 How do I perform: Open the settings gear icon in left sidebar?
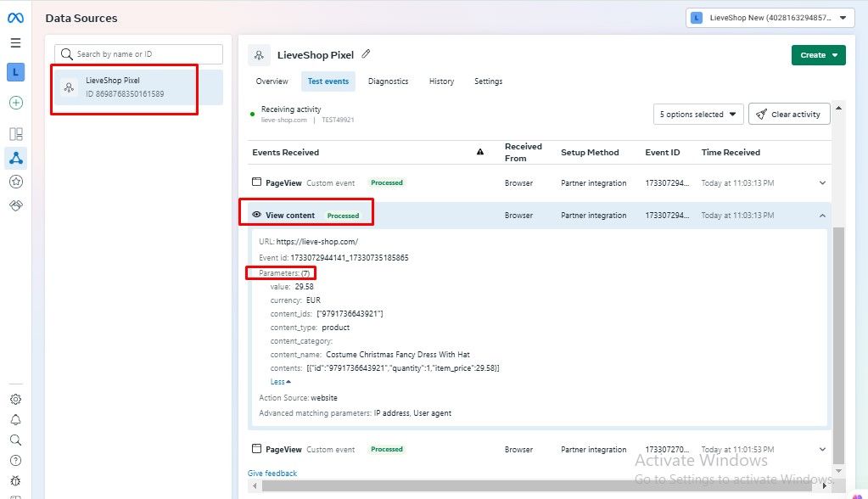point(15,400)
